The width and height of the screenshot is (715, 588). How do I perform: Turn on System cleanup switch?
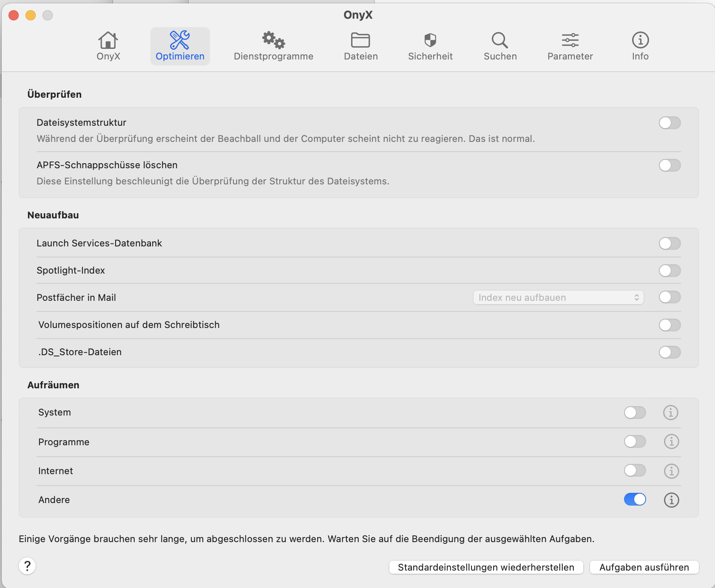635,413
